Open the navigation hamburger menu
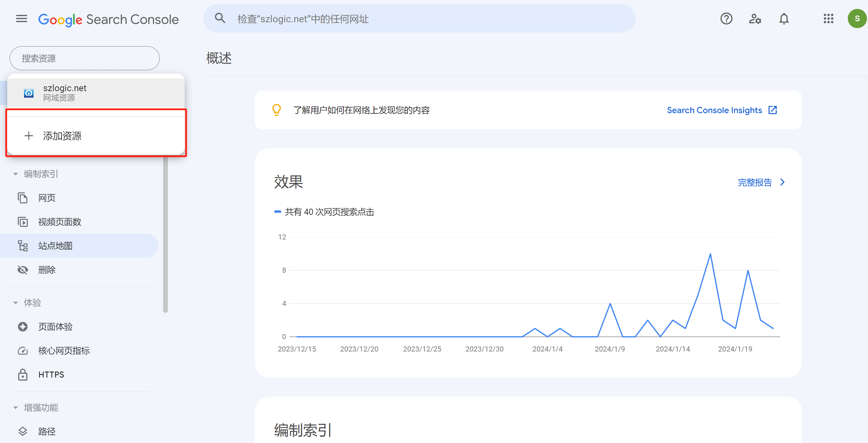 [21, 19]
